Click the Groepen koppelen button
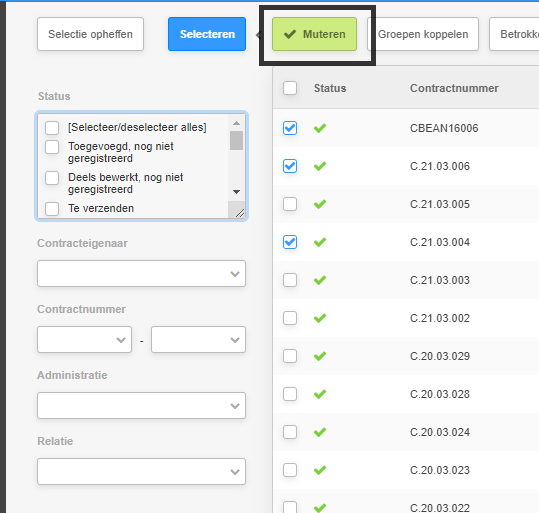Screen dimensions: 539x513 click(x=423, y=34)
